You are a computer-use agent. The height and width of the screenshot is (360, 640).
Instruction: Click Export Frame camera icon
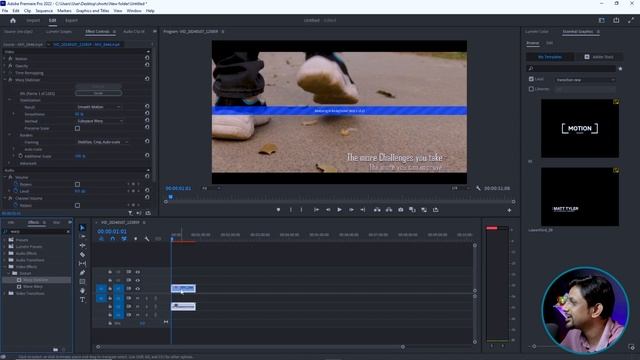point(401,210)
